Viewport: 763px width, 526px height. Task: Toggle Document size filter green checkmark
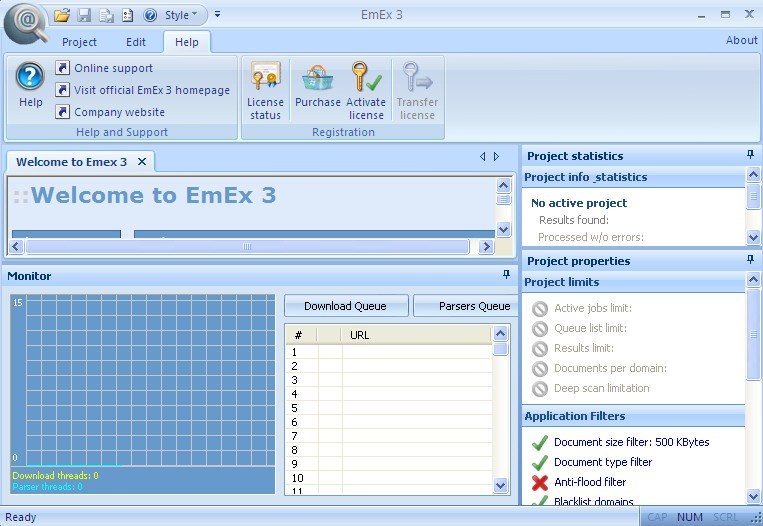coord(540,442)
